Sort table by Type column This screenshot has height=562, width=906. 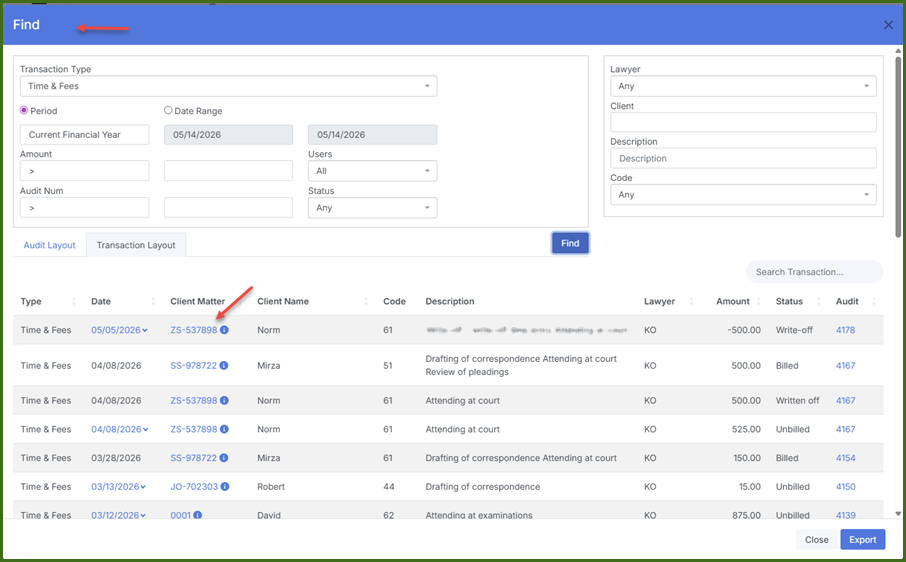click(x=74, y=302)
